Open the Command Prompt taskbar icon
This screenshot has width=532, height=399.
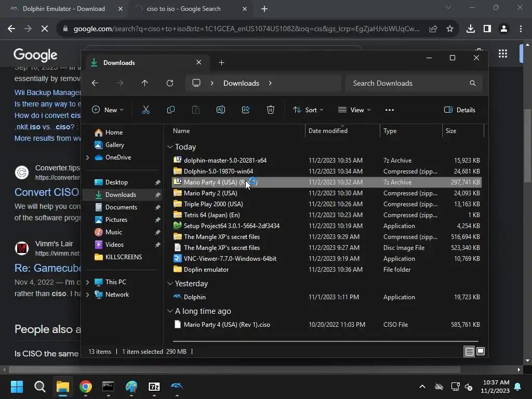click(108, 387)
